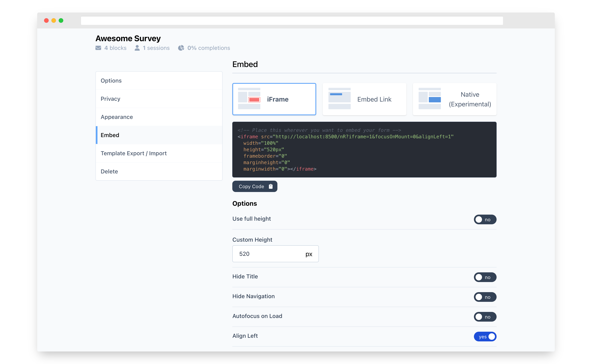Screen dimensions: 592x364
Task: Toggle the Hide Title switch
Action: pos(485,277)
